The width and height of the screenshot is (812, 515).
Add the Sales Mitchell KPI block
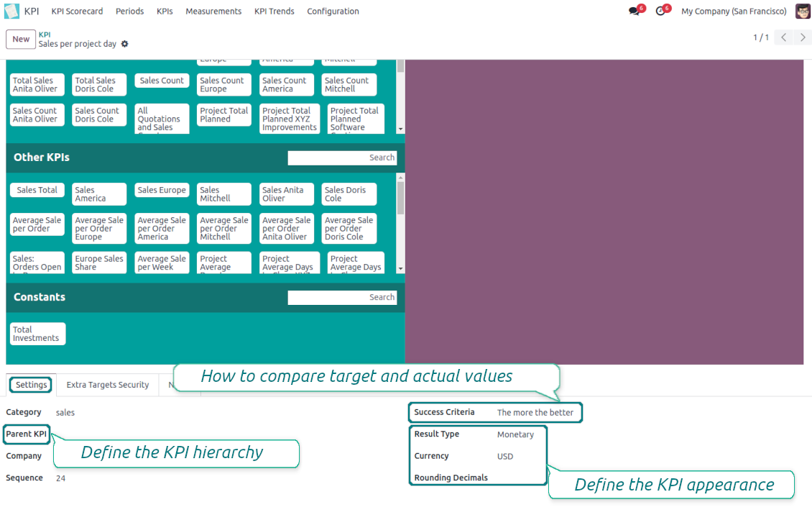tap(223, 194)
